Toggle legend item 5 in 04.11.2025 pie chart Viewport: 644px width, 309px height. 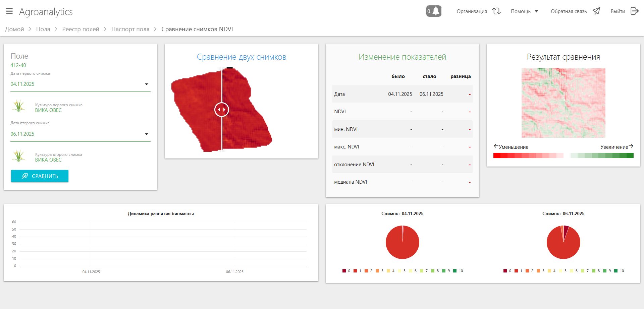(401, 271)
